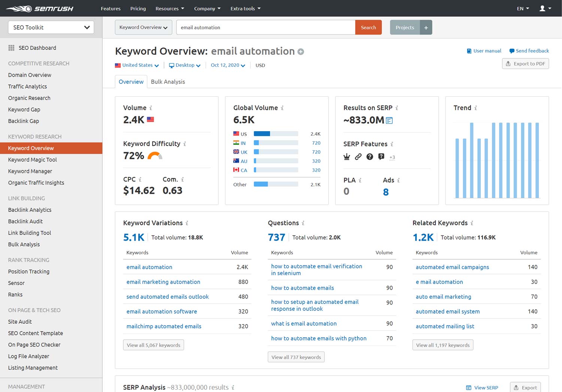The image size is (562, 392).
Task: Click the speech bubble SERP feature icon
Action: coord(381,157)
